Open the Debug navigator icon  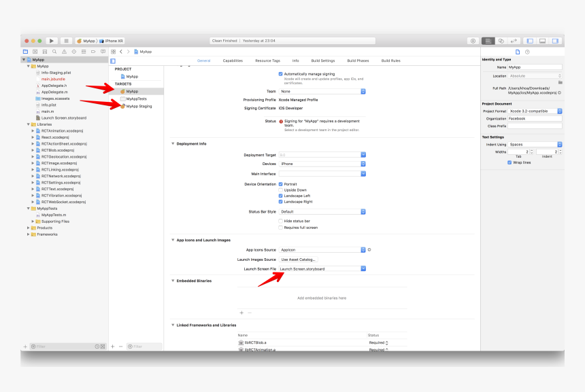[84, 52]
